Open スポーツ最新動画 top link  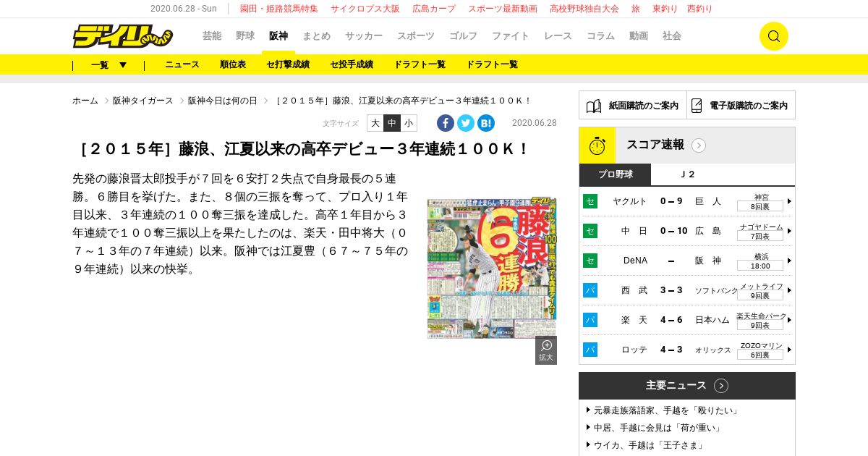coord(503,9)
